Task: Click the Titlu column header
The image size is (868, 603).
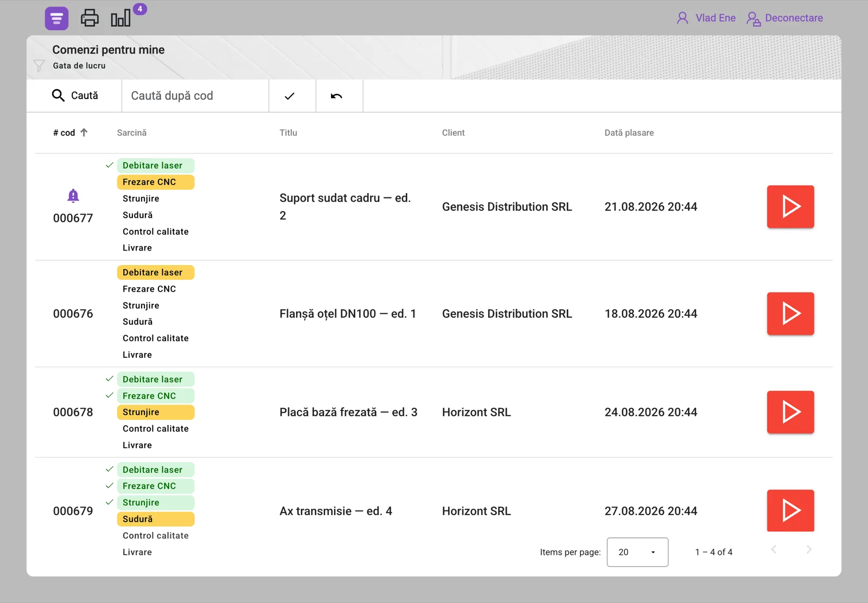Action: 288,133
